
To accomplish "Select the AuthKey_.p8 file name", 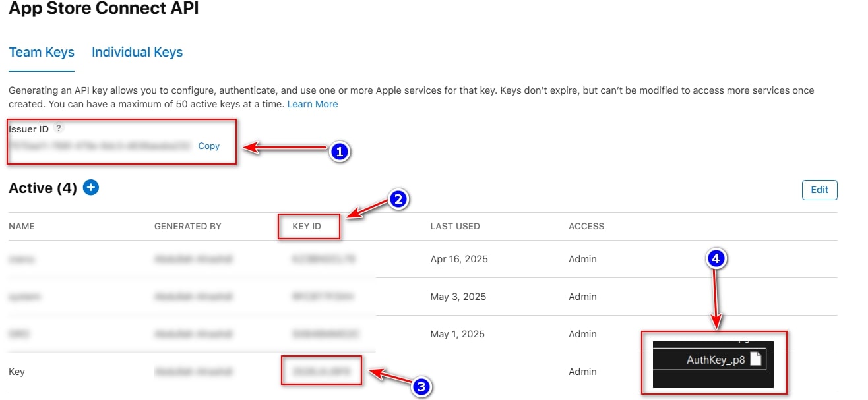I will (x=716, y=360).
